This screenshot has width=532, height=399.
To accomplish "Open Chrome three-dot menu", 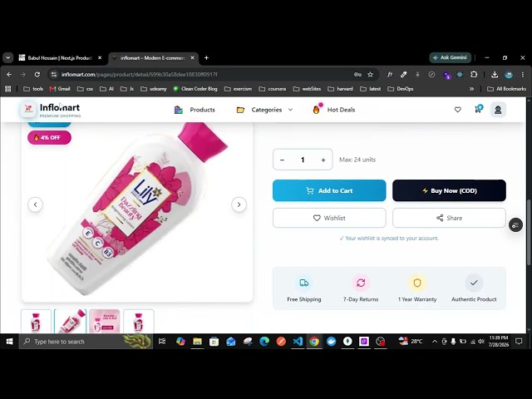I will pyautogui.click(x=523, y=75).
